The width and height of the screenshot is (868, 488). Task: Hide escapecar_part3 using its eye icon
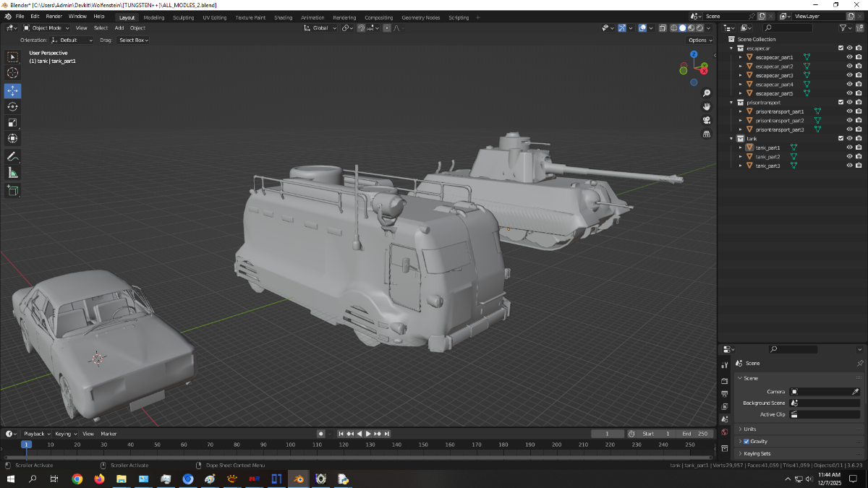point(849,75)
